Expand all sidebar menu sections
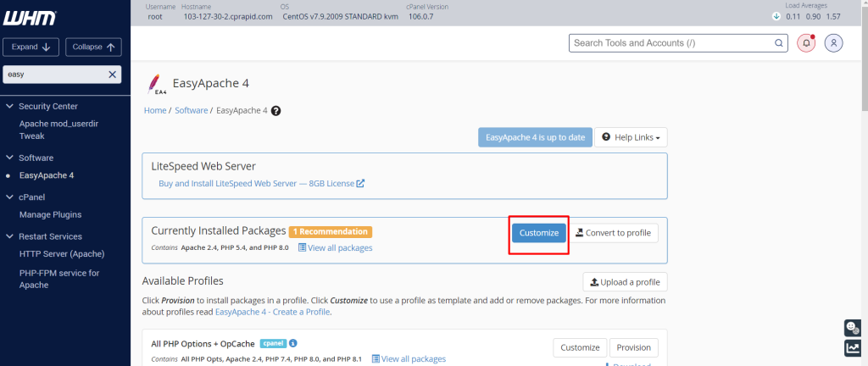The width and height of the screenshot is (868, 366). coord(31,47)
